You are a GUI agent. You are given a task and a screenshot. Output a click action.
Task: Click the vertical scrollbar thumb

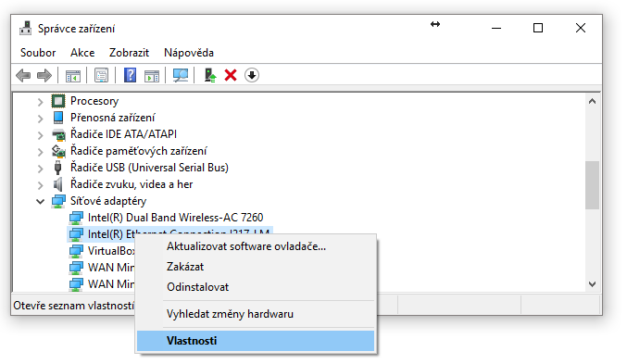[592, 185]
